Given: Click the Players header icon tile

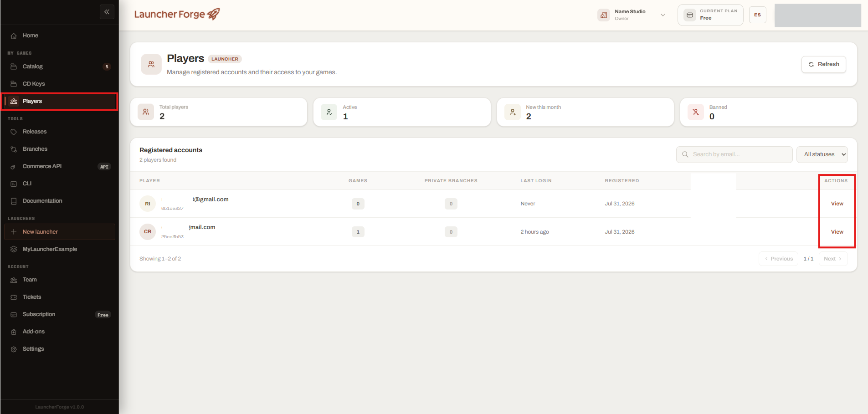Looking at the screenshot, I should 151,64.
